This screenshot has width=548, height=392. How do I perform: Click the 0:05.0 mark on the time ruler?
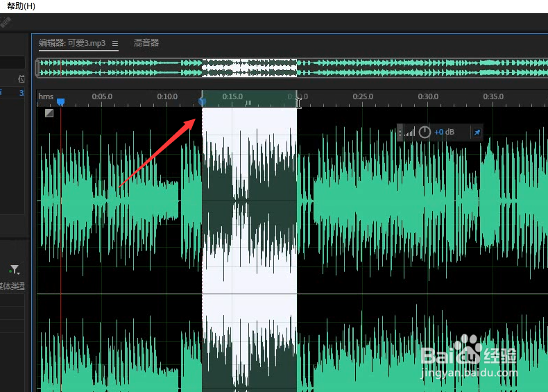click(102, 96)
